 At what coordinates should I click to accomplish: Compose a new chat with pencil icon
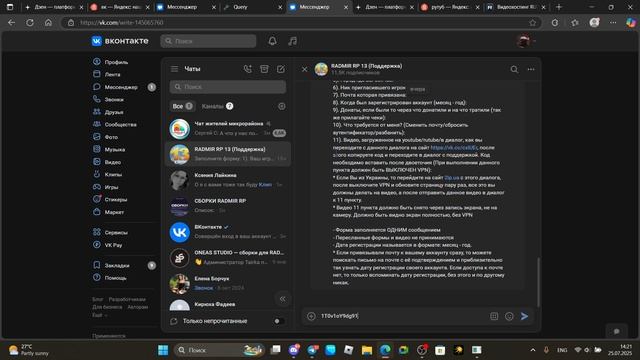point(281,69)
